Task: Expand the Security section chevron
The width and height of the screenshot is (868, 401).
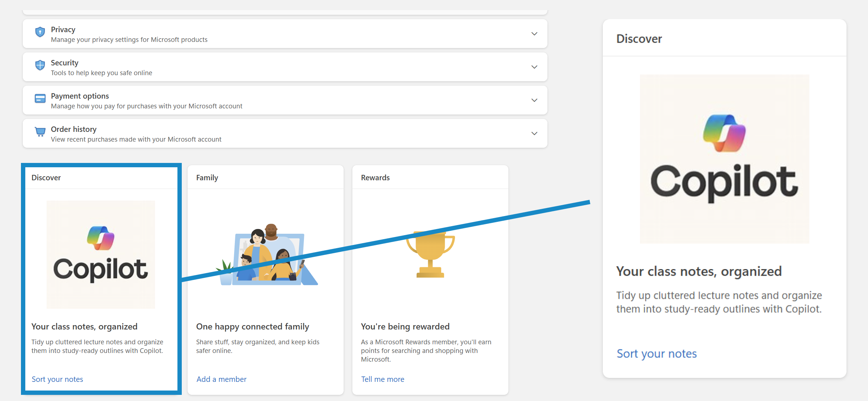Action: [534, 67]
